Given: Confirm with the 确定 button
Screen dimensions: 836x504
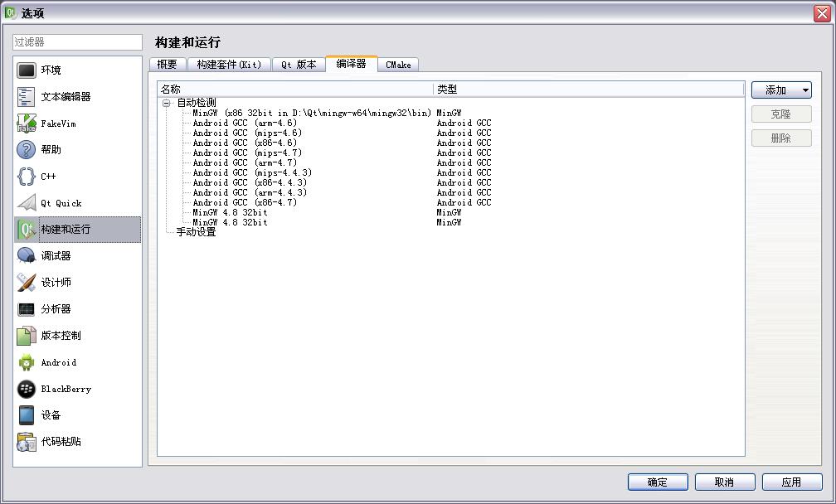Looking at the screenshot, I should pos(658,482).
